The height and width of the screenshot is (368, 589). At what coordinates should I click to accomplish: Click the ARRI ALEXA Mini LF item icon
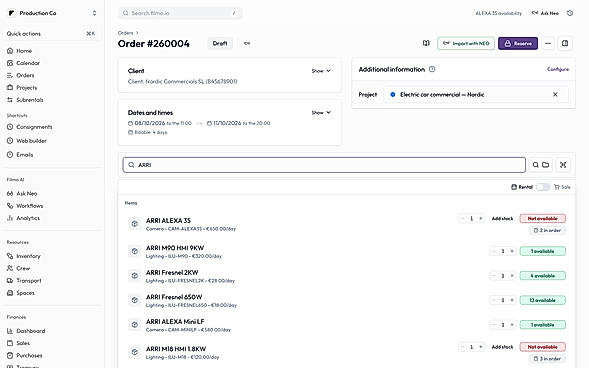tap(134, 325)
